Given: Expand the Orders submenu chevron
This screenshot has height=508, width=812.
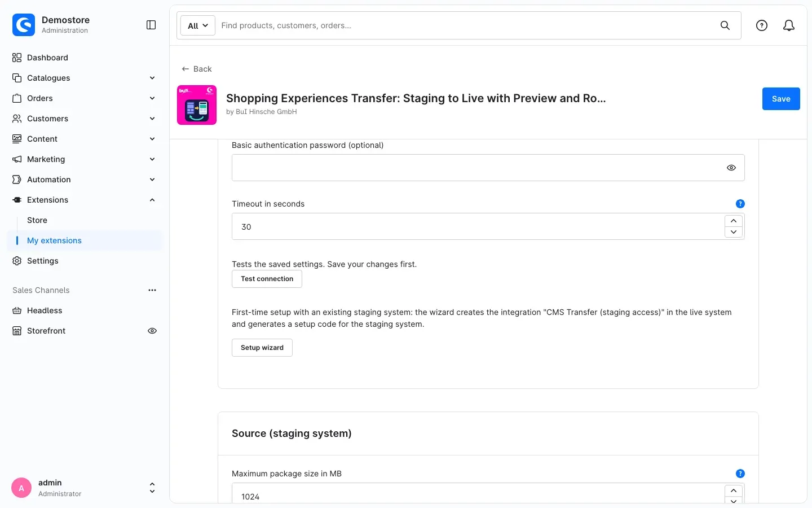Looking at the screenshot, I should coord(152,98).
